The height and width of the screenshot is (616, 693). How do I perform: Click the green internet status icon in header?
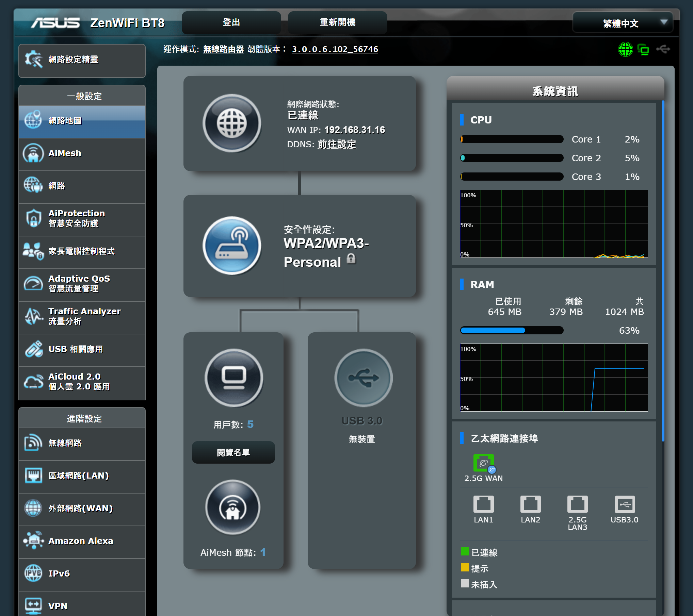[625, 50]
